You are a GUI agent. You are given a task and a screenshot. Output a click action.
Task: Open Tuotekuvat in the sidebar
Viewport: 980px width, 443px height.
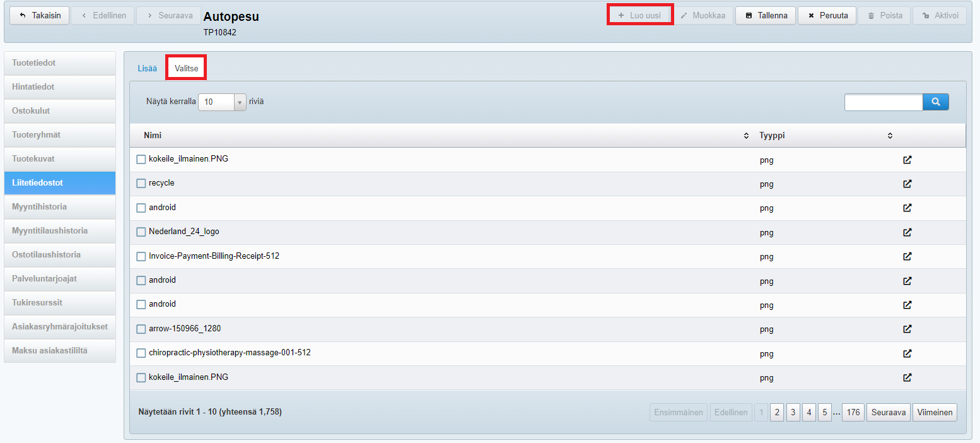(x=60, y=159)
